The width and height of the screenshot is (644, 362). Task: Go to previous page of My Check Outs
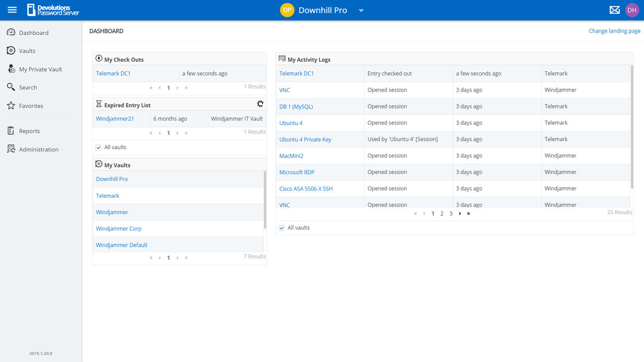159,87
